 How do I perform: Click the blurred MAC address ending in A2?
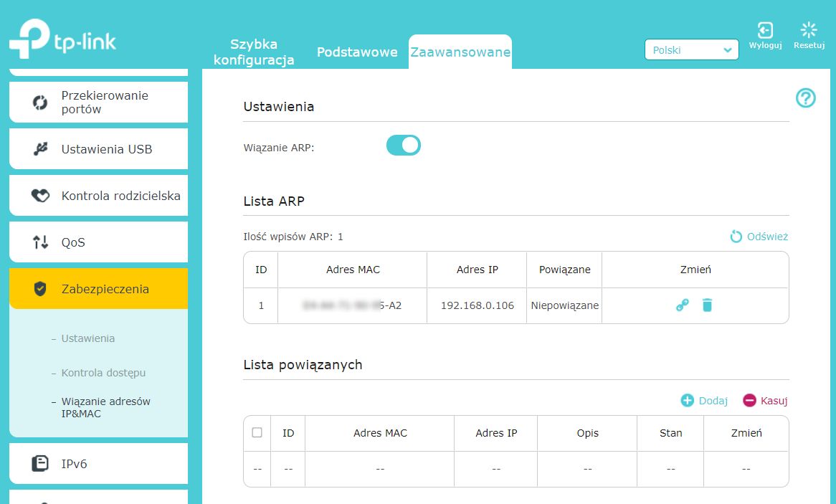pyautogui.click(x=352, y=305)
